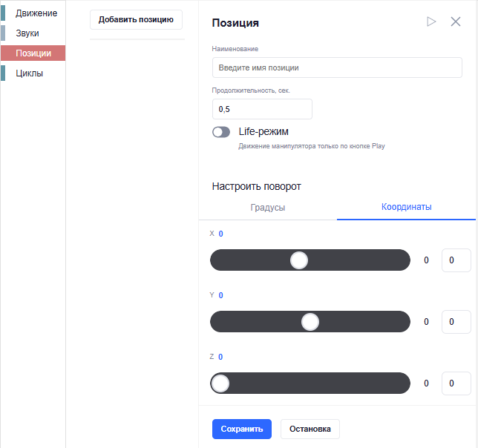Toggle the Life-режим switch
478x448 pixels.
pos(221,132)
